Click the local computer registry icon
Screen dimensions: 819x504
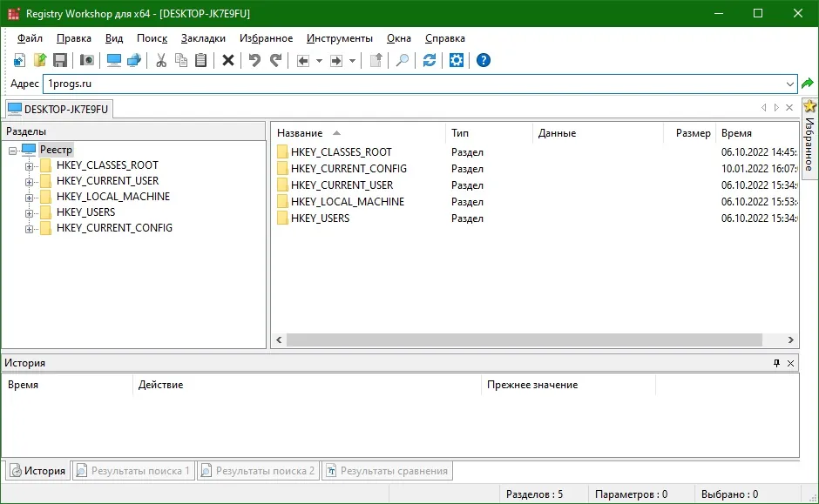(x=113, y=61)
